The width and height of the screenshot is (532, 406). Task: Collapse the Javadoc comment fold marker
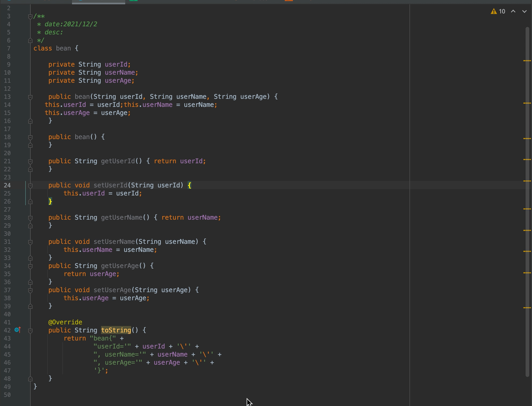(30, 17)
